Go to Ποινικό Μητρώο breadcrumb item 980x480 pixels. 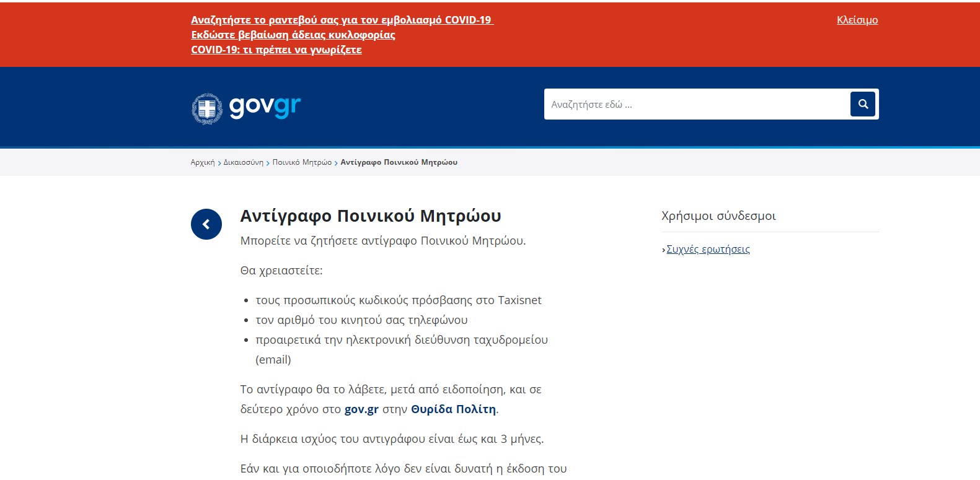click(302, 162)
